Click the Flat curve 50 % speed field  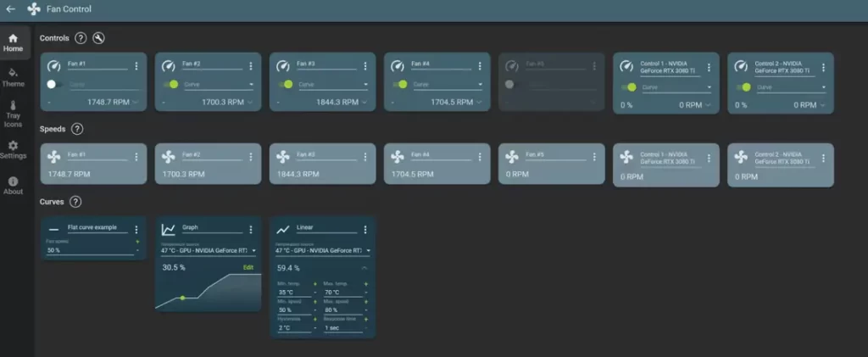90,250
